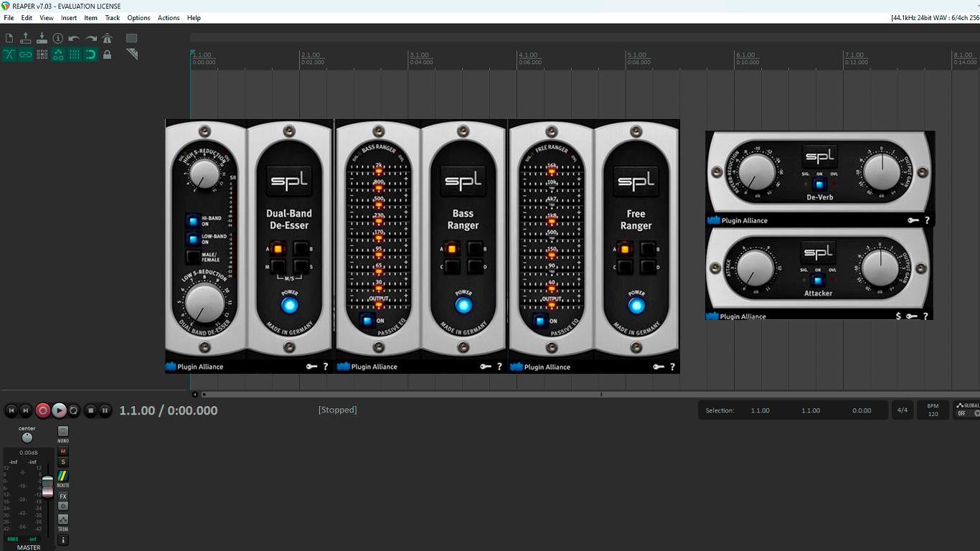This screenshot has width=980, height=551.
Task: Toggle Attacker On button
Action: pyautogui.click(x=819, y=281)
